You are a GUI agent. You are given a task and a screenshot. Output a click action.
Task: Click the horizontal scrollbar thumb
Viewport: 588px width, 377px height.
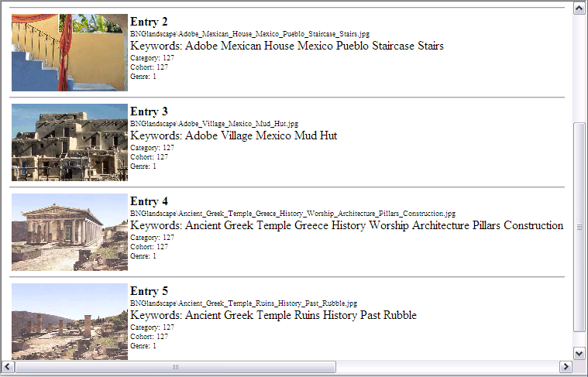(175, 366)
